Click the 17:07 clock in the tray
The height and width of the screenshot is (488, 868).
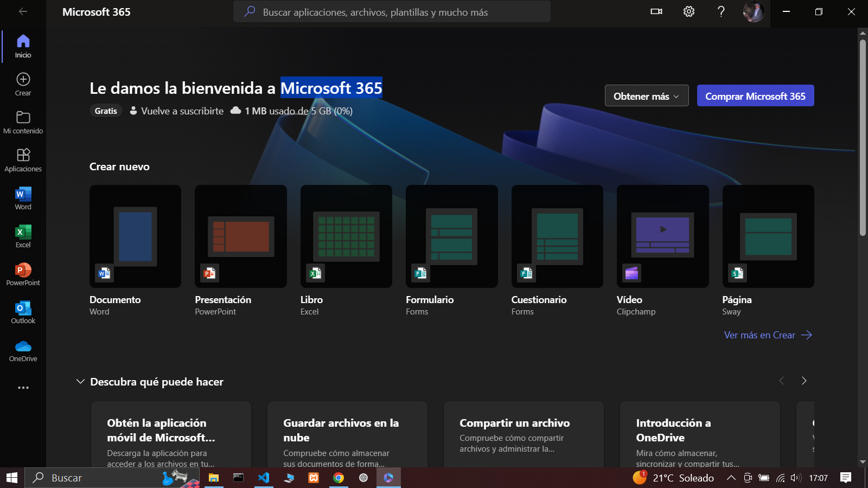point(818,478)
